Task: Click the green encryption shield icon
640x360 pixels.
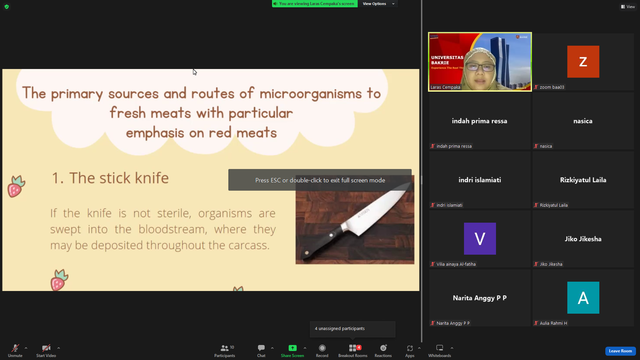Action: (7, 7)
